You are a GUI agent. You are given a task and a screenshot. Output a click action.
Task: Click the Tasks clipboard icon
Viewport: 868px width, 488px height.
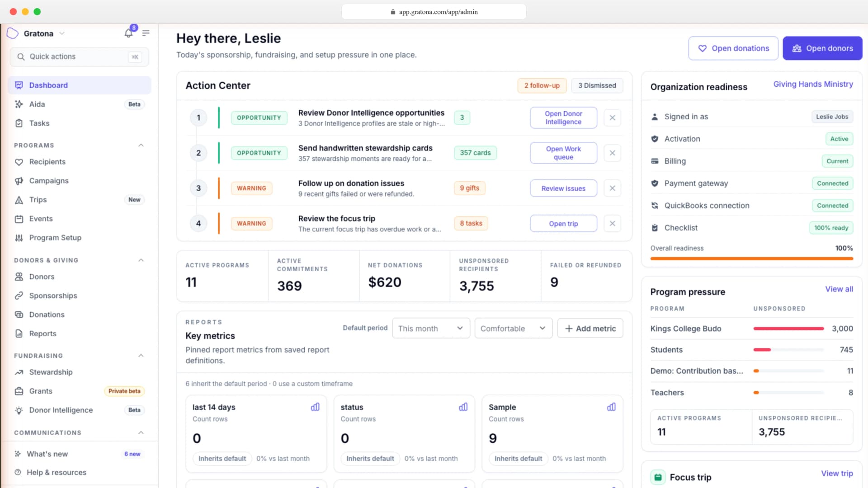point(19,123)
